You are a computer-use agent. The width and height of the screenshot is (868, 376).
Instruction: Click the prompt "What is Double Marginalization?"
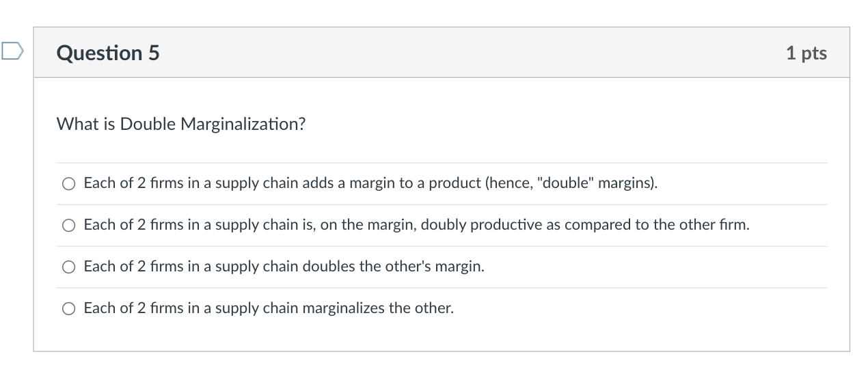pos(181,124)
